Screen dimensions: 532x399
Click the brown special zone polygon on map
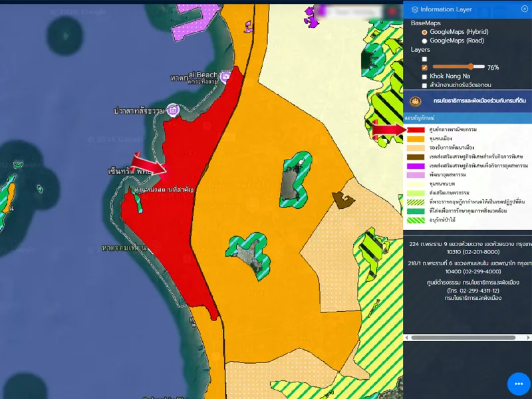[x=343, y=199]
